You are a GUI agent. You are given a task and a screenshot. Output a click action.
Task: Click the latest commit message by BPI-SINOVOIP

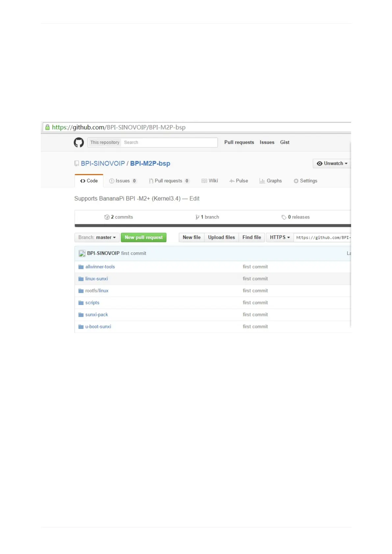[134, 253]
